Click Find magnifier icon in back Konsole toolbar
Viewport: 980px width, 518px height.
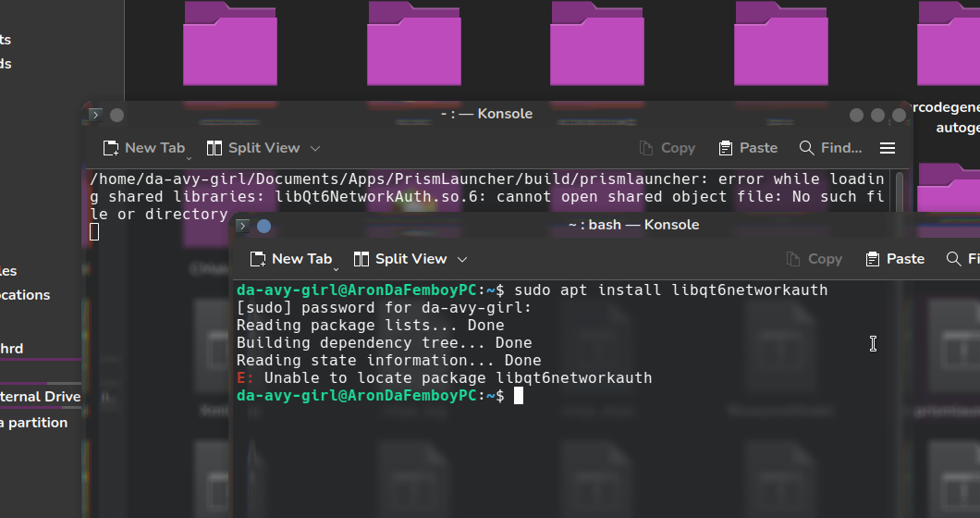(x=806, y=148)
